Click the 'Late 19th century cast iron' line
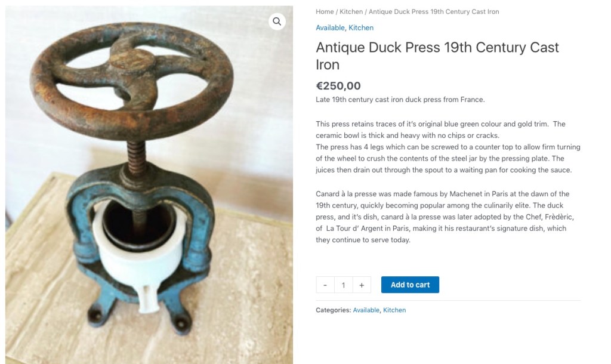Screen dimensions: 611x364 coord(400,100)
